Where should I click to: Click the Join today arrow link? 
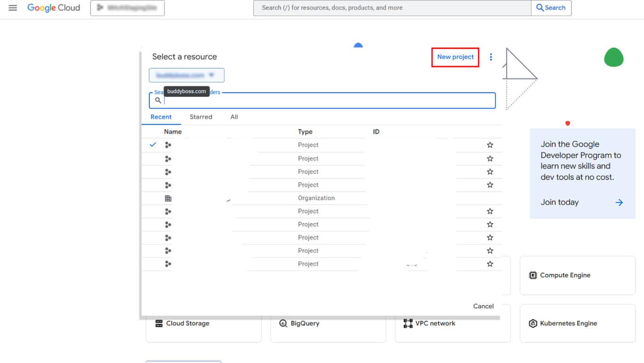tap(619, 203)
